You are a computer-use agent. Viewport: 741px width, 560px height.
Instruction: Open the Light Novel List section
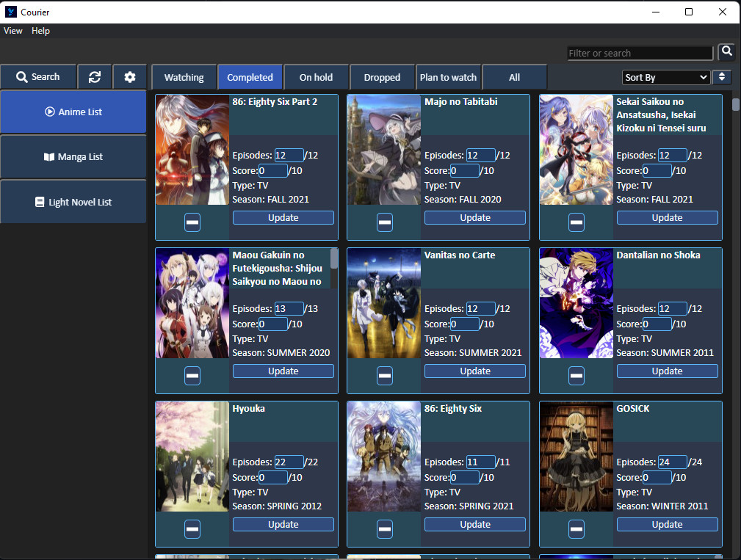click(x=73, y=202)
